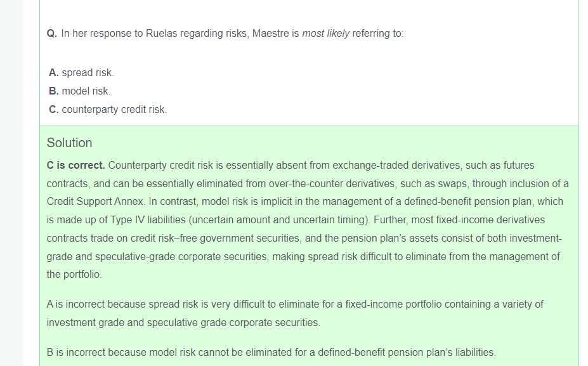
Task: Choose option C counterparty credit risk
Action: [x=114, y=109]
